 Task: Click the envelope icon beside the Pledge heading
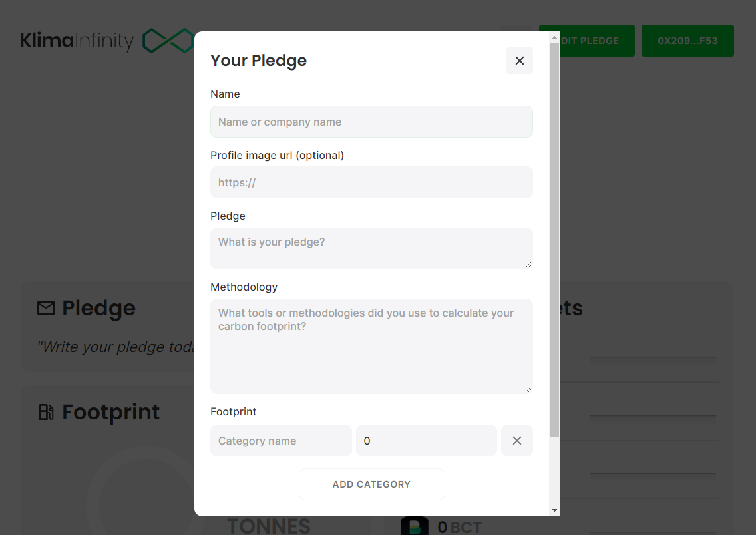coord(45,308)
